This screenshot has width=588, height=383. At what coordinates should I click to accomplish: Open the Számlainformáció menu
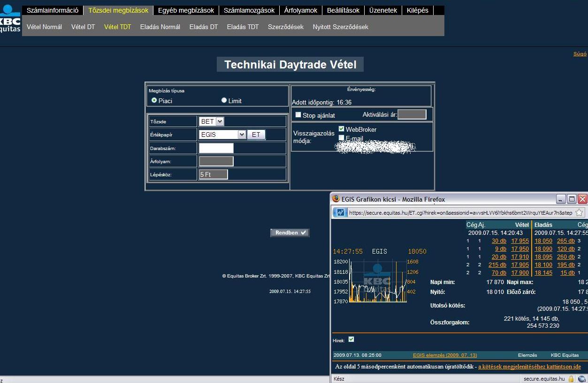coord(53,10)
